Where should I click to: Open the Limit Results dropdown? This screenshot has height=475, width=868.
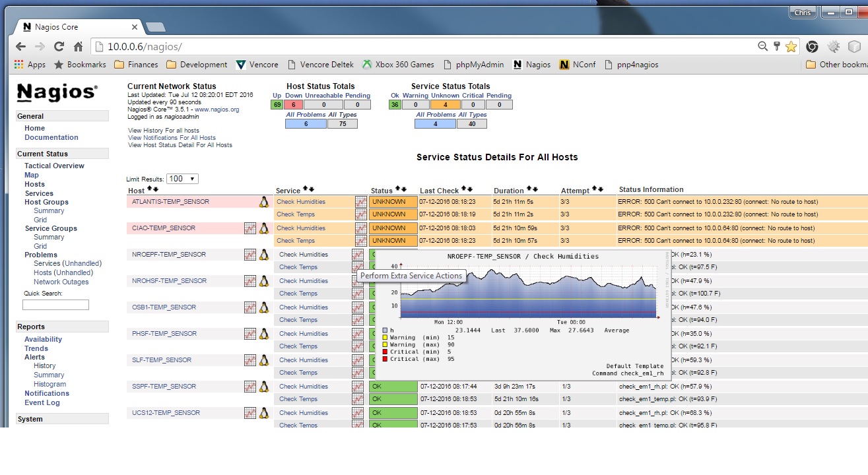click(x=183, y=179)
